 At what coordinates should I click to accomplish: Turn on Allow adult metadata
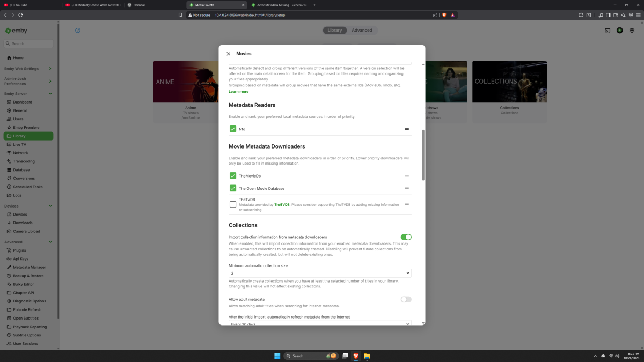(406, 299)
